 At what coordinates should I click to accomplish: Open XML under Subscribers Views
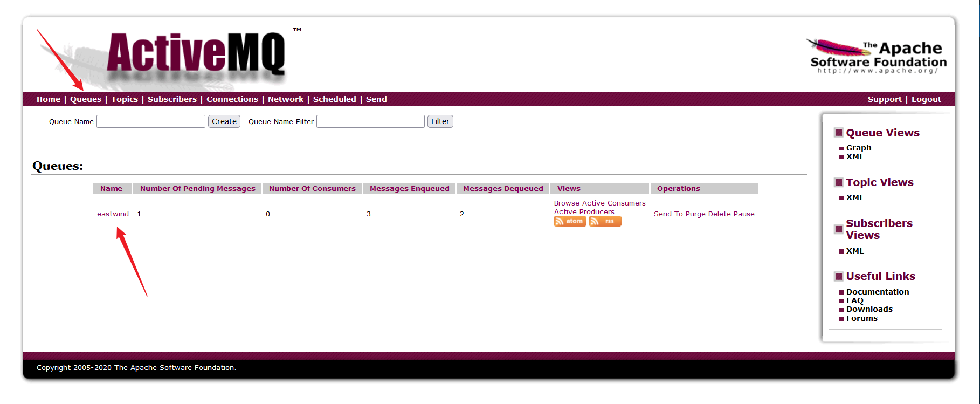pyautogui.click(x=855, y=251)
